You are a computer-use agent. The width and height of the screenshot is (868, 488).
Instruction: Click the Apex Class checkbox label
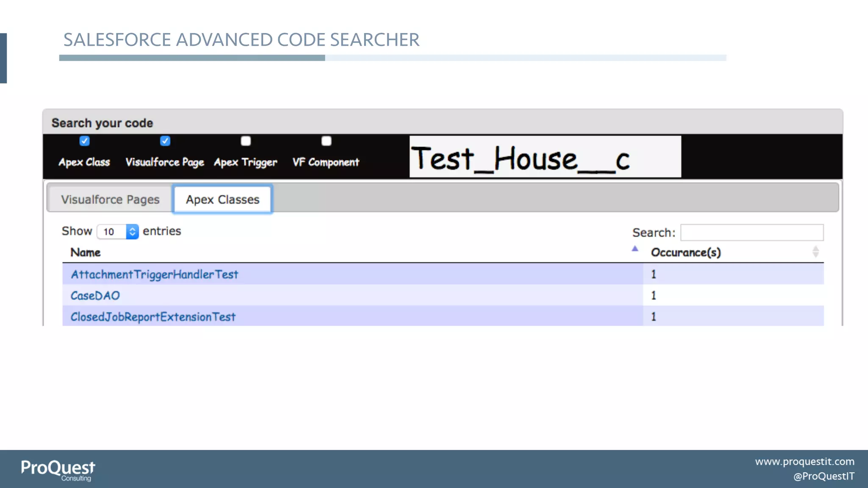84,162
